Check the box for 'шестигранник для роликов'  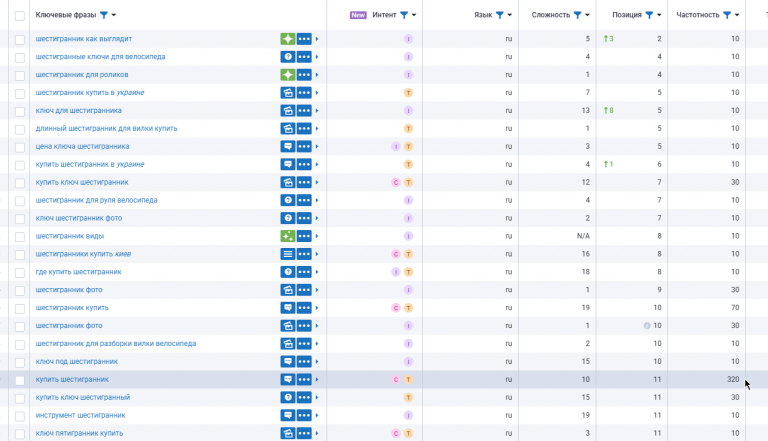[x=20, y=75]
